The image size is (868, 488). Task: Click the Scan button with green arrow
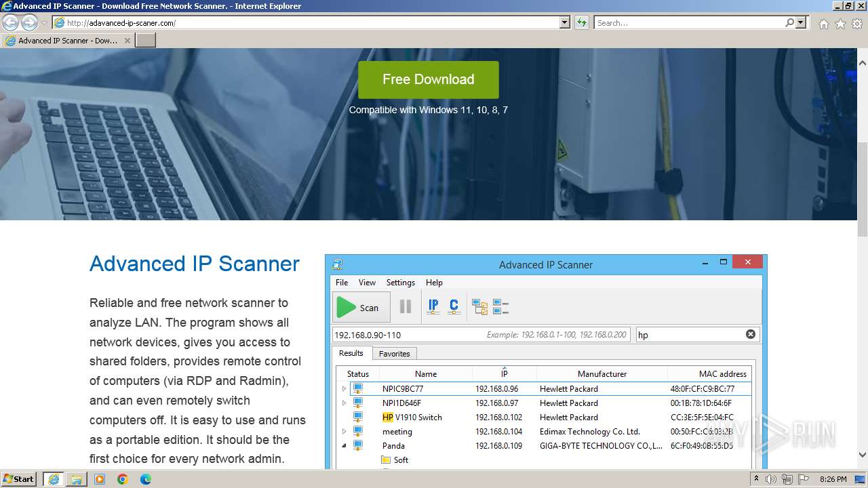(x=361, y=308)
